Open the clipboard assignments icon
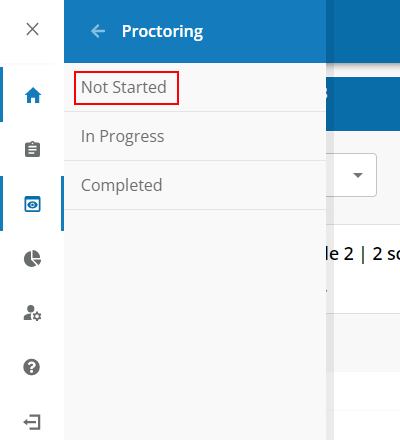The image size is (400, 440). click(x=32, y=149)
